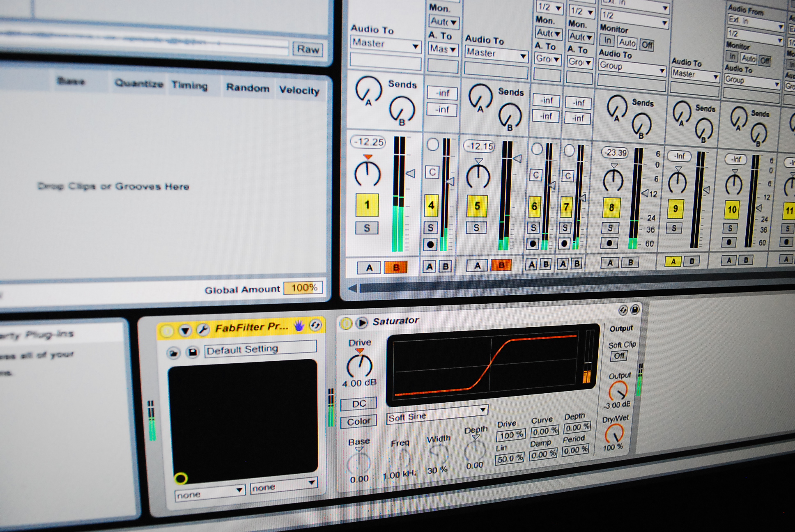Click the Quantize column header
The image size is (795, 532).
tap(139, 83)
